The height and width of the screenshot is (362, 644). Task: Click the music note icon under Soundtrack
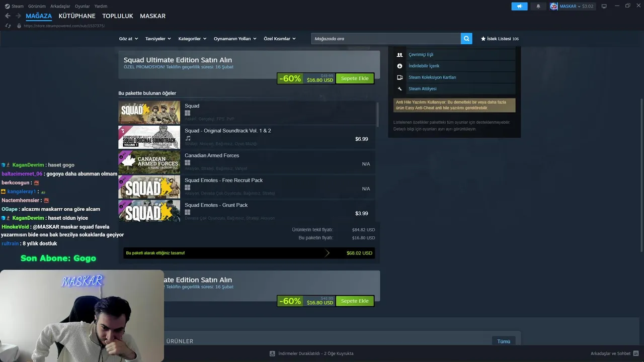(188, 138)
